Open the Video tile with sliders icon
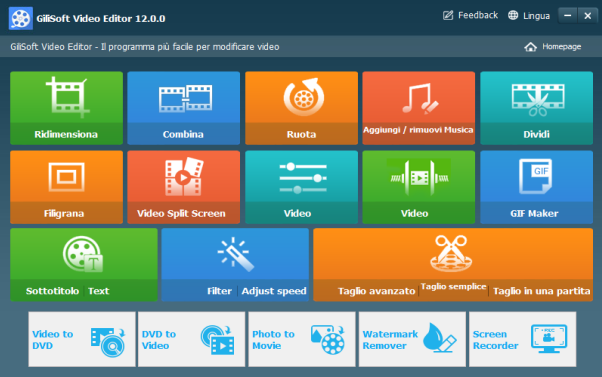 coord(301,187)
